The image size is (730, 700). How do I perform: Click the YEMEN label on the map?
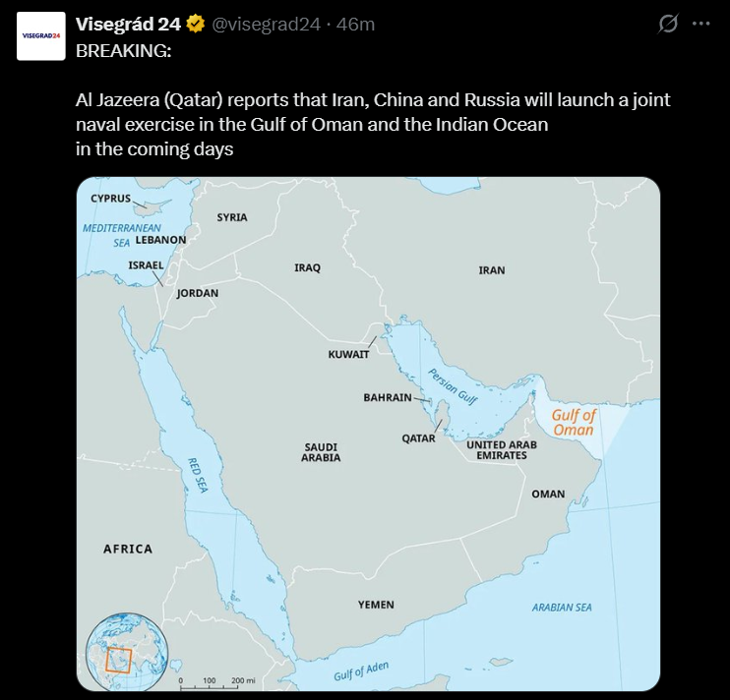(376, 605)
